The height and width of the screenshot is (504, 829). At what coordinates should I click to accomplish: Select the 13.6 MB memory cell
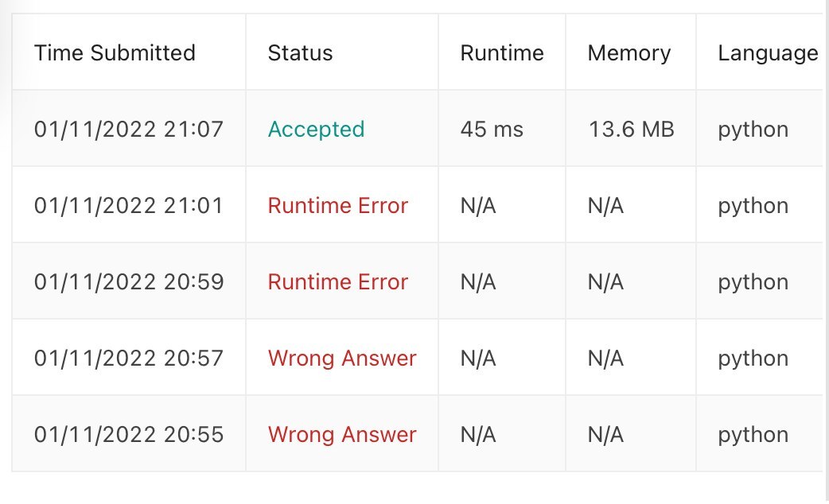[631, 129]
